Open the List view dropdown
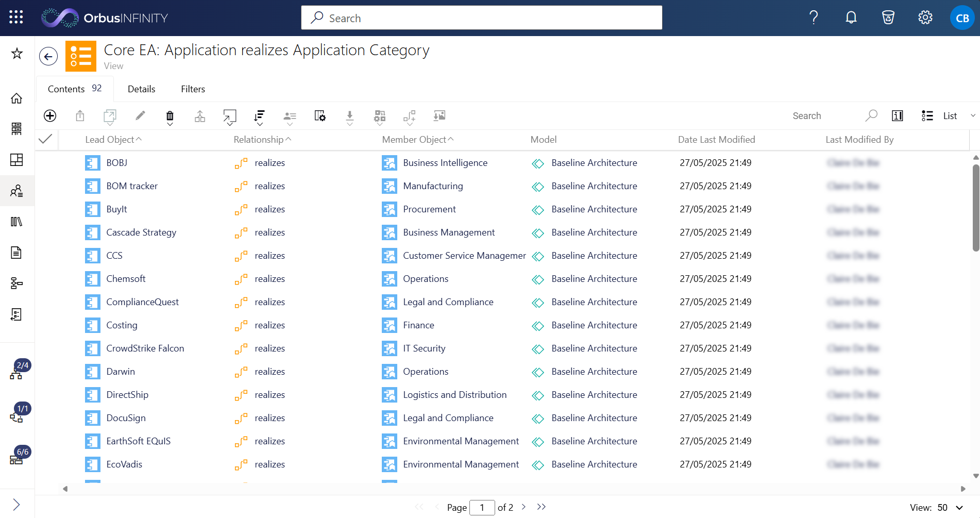 [950, 115]
